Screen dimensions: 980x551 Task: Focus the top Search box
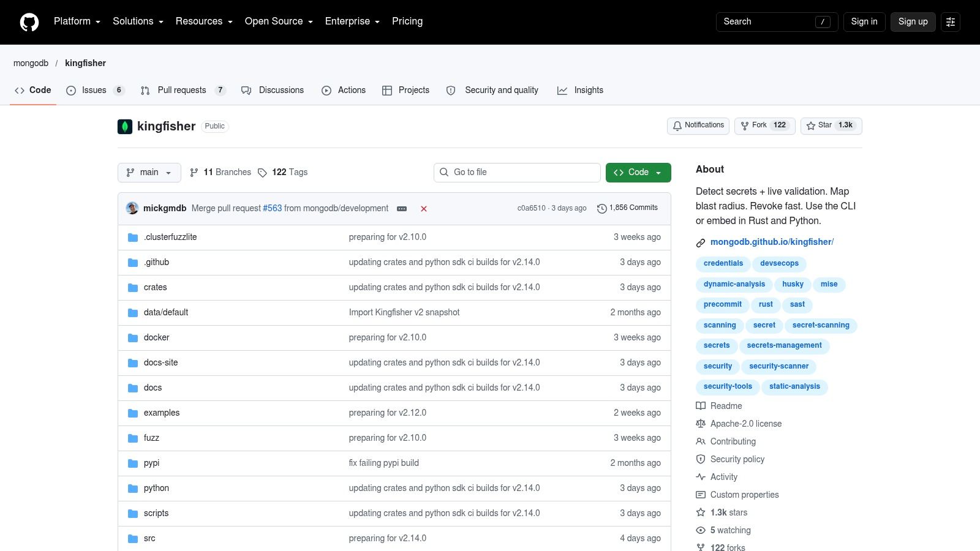[777, 22]
